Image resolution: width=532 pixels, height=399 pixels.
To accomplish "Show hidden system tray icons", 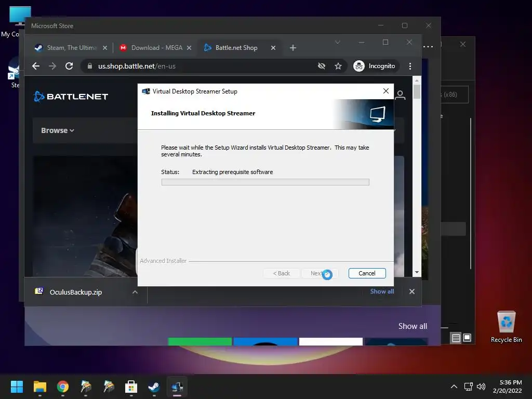I will pos(454,387).
